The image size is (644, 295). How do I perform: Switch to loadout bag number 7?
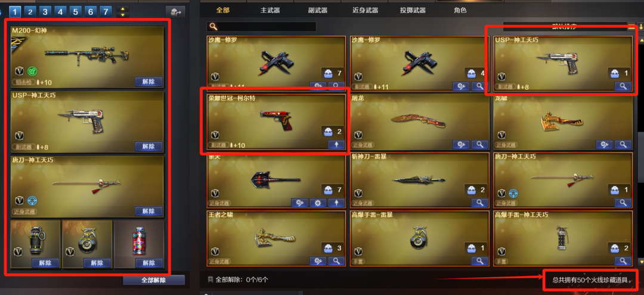106,11
